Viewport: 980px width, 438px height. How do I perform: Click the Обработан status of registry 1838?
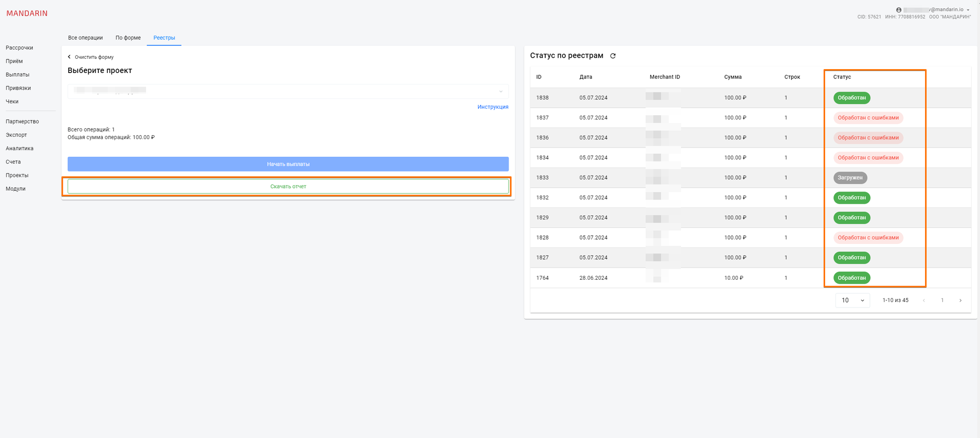851,98
